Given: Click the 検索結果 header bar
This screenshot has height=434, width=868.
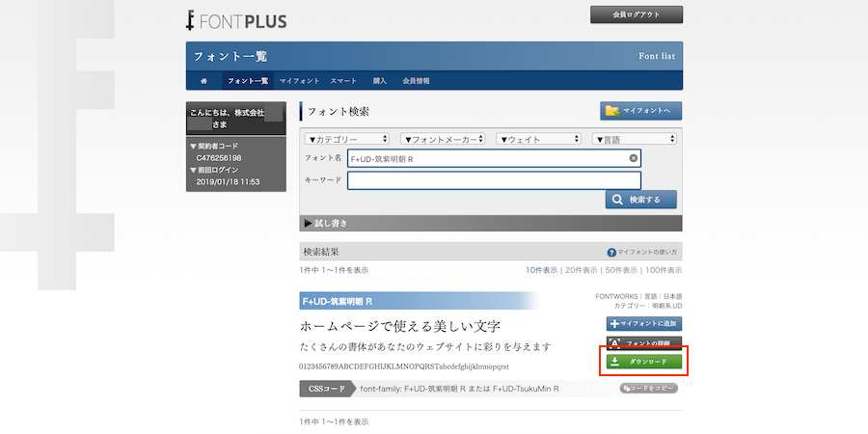Looking at the screenshot, I should point(491,252).
